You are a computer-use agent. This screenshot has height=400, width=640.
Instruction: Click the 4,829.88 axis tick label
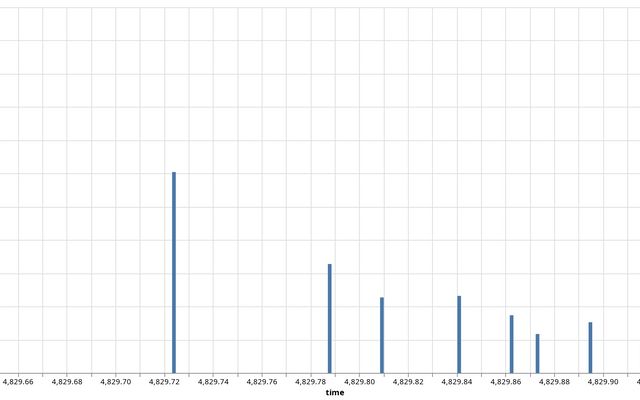tap(554, 381)
